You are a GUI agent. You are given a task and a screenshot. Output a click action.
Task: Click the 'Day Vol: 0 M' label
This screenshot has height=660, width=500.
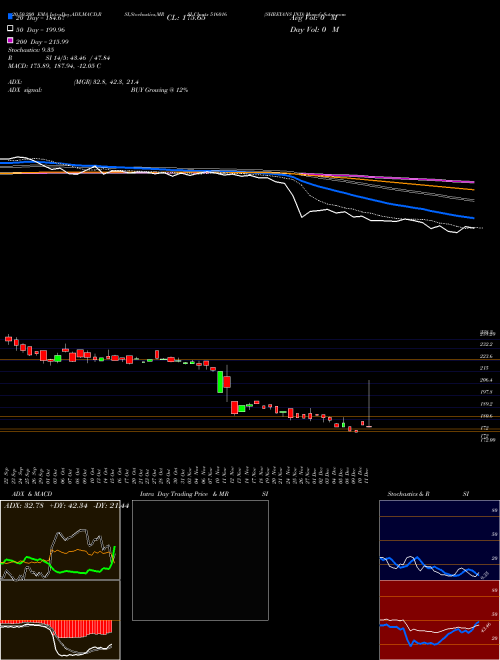click(x=314, y=29)
